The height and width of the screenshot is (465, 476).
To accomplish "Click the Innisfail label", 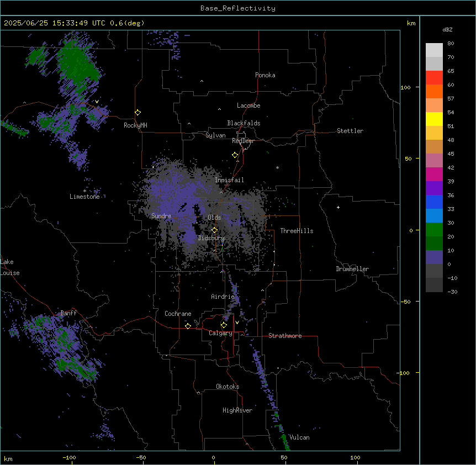I will [229, 180].
